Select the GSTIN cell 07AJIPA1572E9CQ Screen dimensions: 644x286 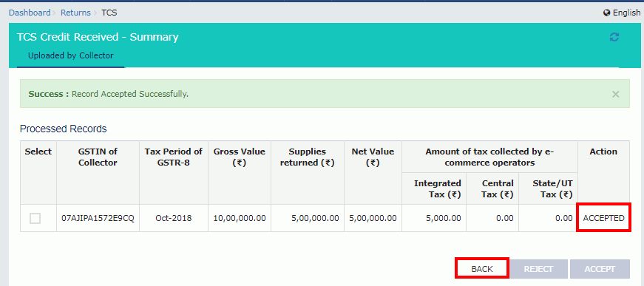98,218
